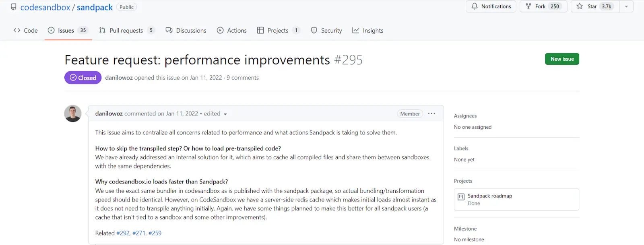The height and width of the screenshot is (245, 644).
Task: Click the repository book icon
Action: (14, 6)
